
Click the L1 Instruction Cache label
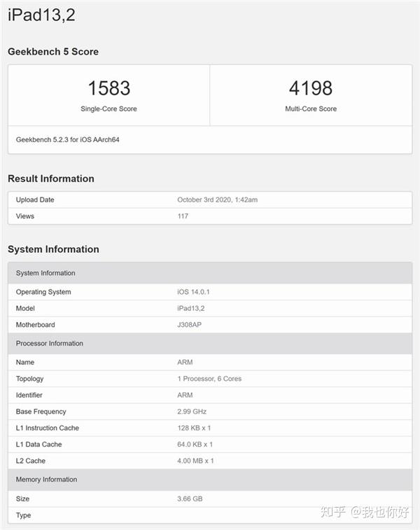[48, 428]
